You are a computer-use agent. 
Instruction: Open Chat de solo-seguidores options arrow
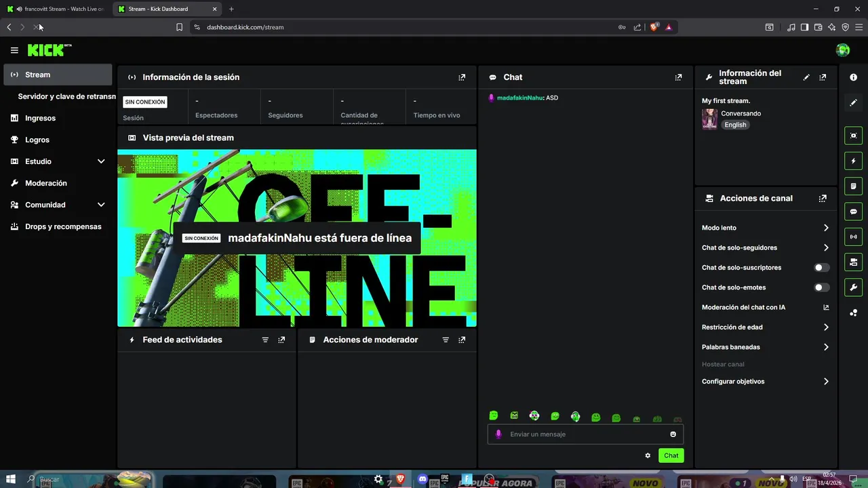tap(826, 248)
